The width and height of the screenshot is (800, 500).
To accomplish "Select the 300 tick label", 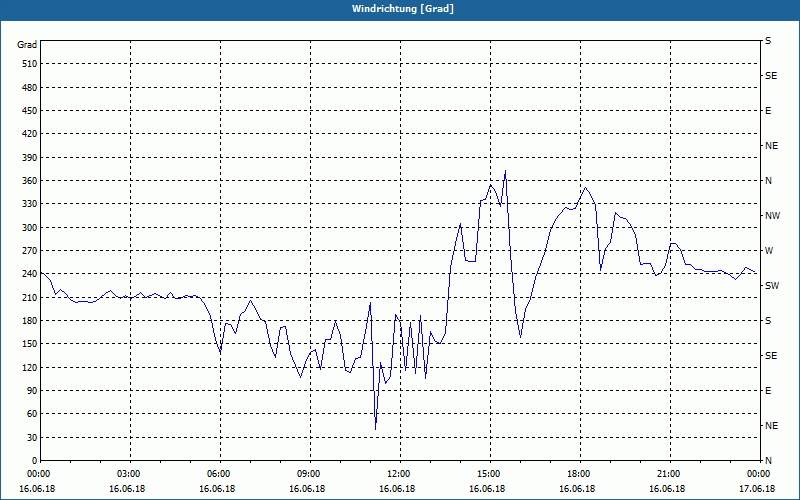I will point(30,228).
